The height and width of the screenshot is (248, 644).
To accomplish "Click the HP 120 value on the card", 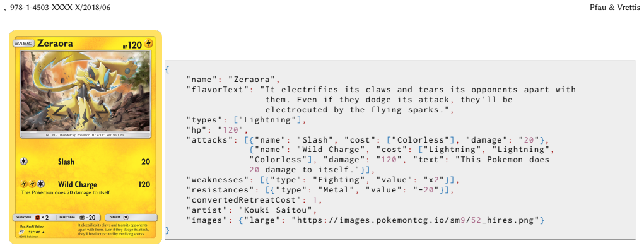I will 132,44.
